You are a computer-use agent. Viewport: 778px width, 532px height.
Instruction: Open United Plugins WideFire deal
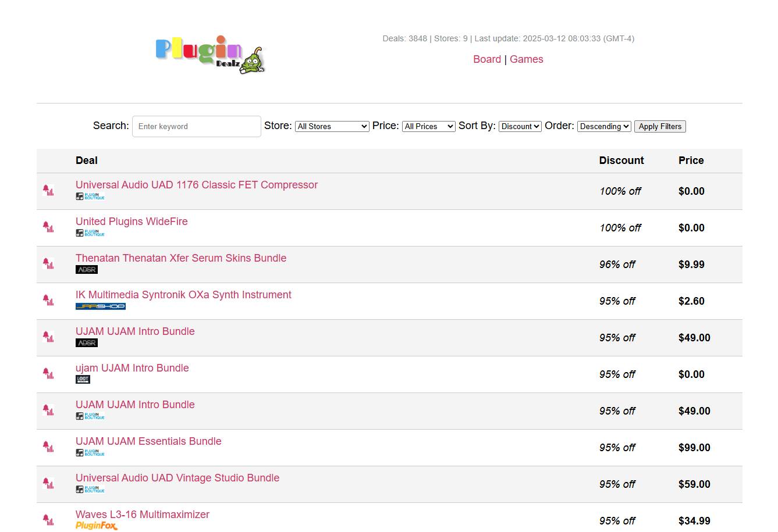[132, 222]
